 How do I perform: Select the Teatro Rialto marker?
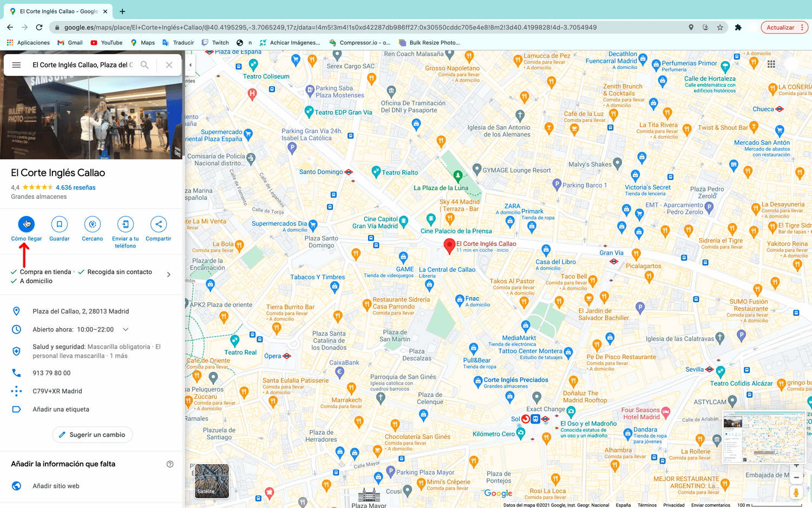[376, 172]
